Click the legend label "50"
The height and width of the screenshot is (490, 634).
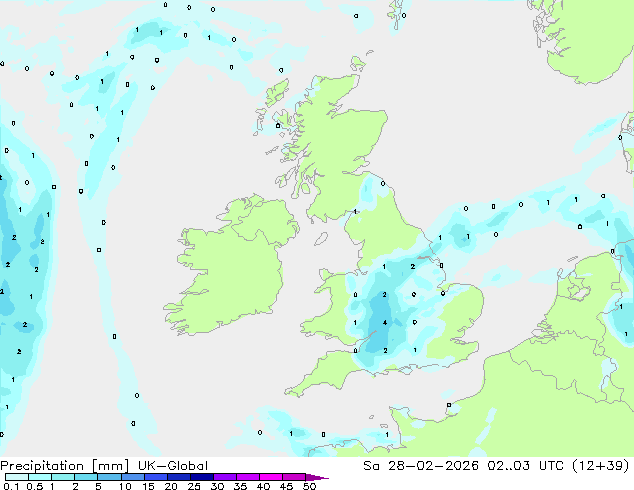(310, 486)
